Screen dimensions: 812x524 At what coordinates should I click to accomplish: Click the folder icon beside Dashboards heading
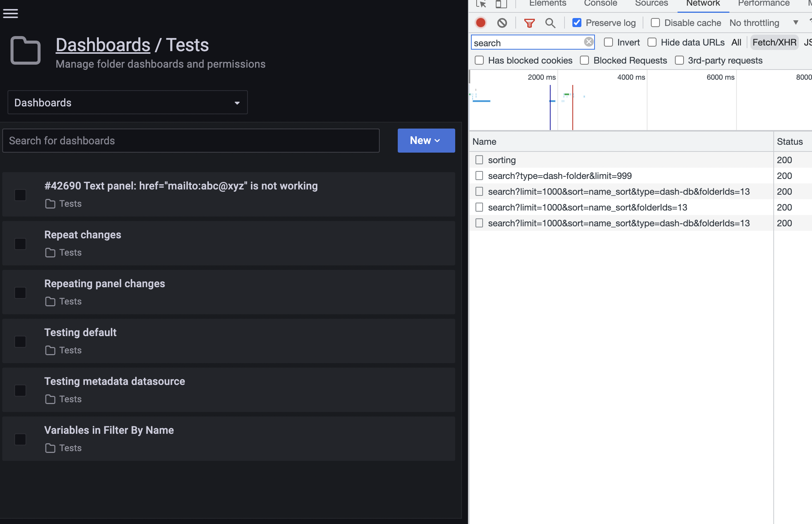click(x=25, y=50)
